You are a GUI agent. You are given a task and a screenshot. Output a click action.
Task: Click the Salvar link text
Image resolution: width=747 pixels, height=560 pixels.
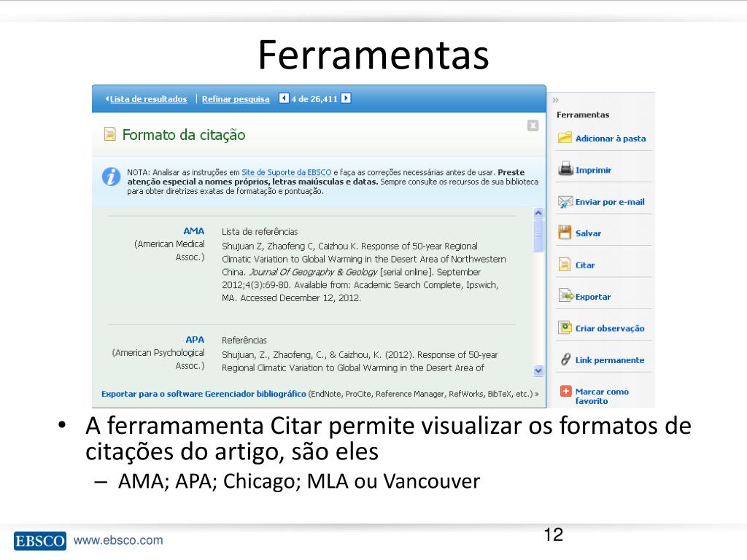click(x=589, y=233)
